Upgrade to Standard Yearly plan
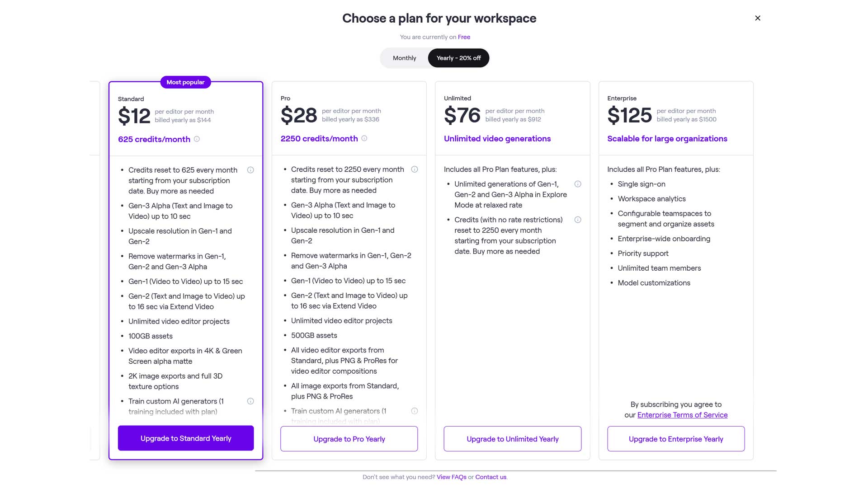This screenshot has width=868, height=488. tap(186, 438)
